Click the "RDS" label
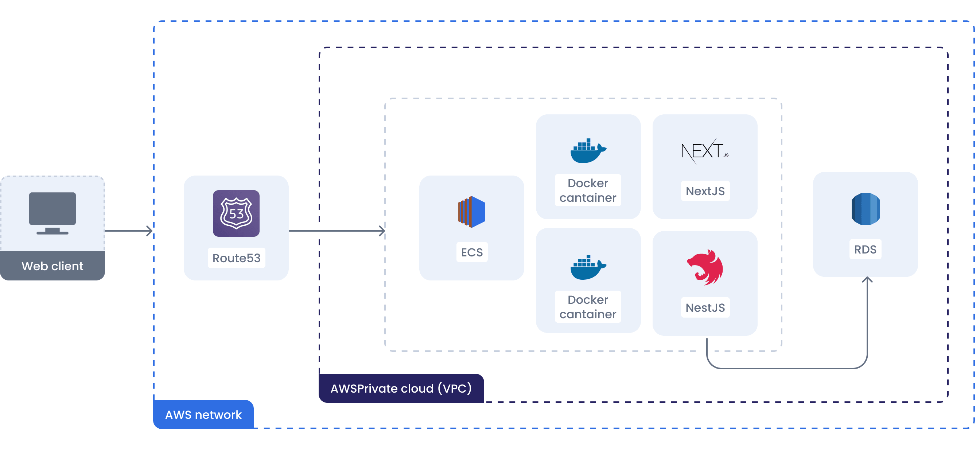The image size is (980, 456). click(865, 249)
